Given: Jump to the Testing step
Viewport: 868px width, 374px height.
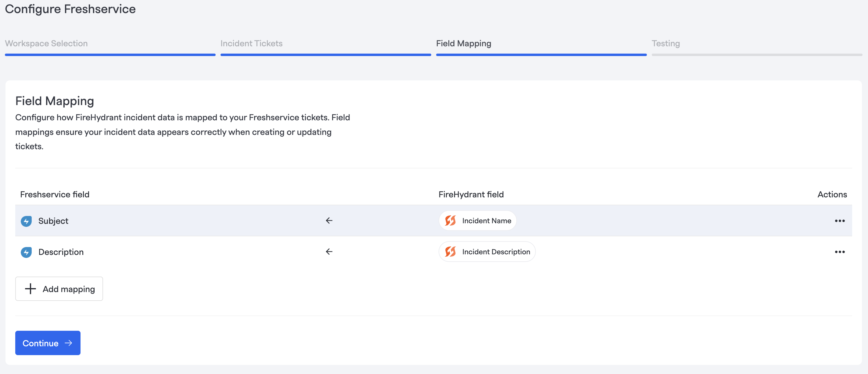Looking at the screenshot, I should tap(665, 44).
